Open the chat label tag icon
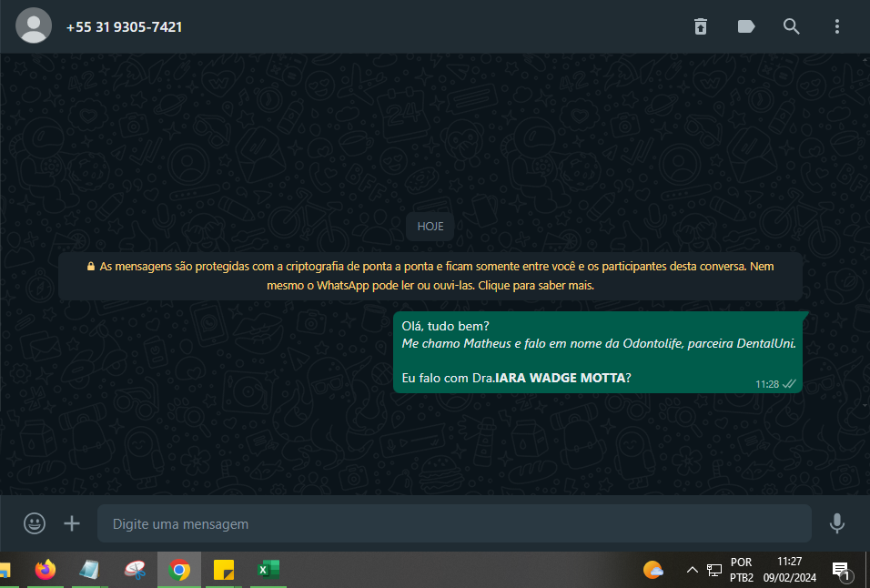 click(746, 26)
